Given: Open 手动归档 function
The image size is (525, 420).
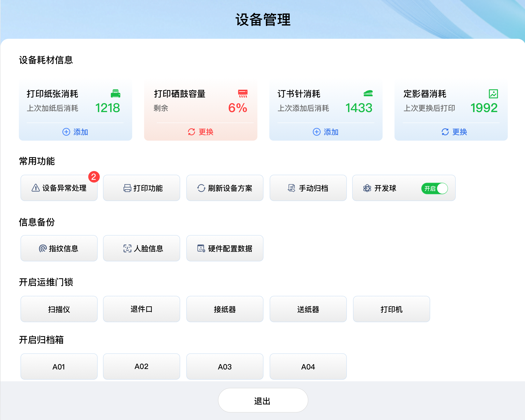Looking at the screenshot, I should coord(308,188).
